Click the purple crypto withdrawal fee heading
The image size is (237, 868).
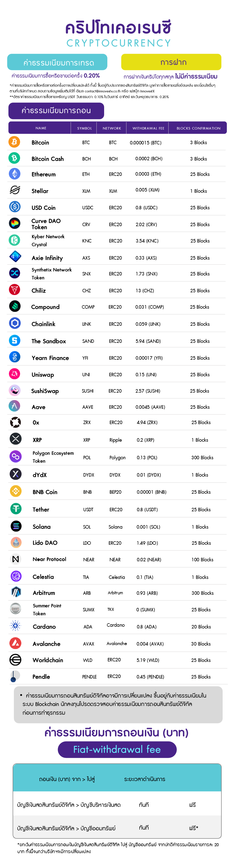56,111
